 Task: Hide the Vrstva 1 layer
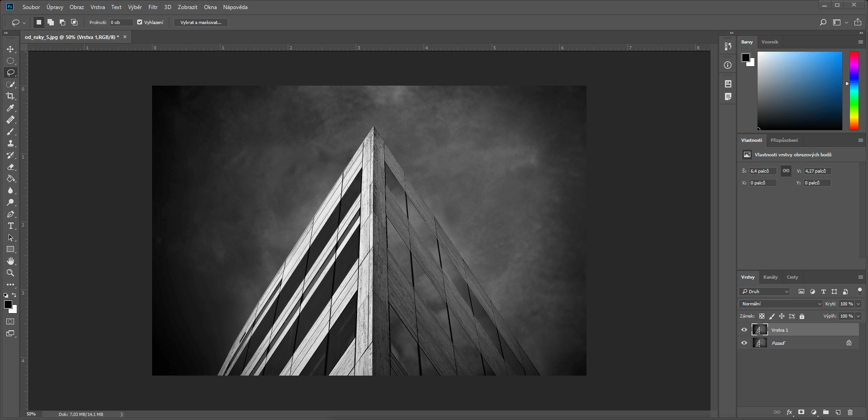pyautogui.click(x=744, y=330)
